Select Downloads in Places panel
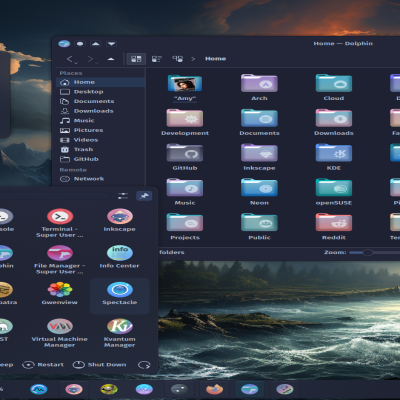This screenshot has width=400, height=400. (x=101, y=111)
